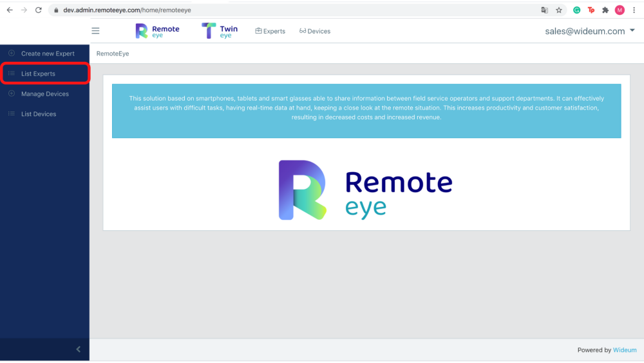
Task: Click the Remote eye logo in header
Action: [157, 31]
